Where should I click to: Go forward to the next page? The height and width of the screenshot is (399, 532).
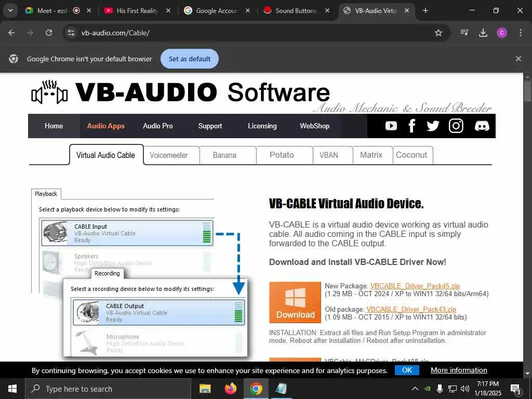[x=30, y=33]
